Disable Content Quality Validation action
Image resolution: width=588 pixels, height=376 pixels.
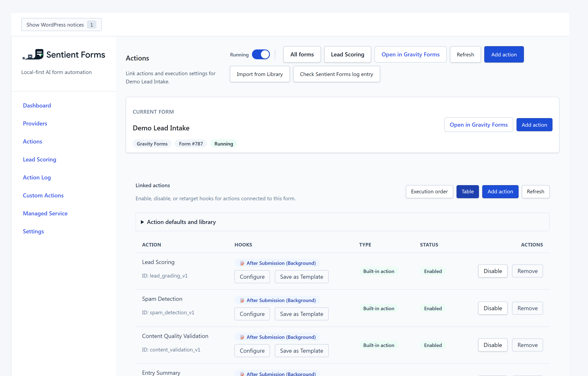pyautogui.click(x=492, y=345)
